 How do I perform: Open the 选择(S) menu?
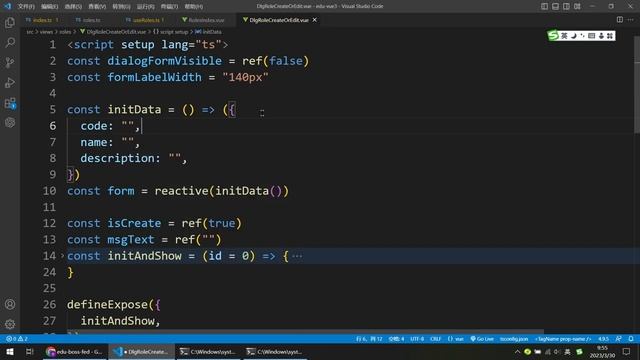point(73,7)
